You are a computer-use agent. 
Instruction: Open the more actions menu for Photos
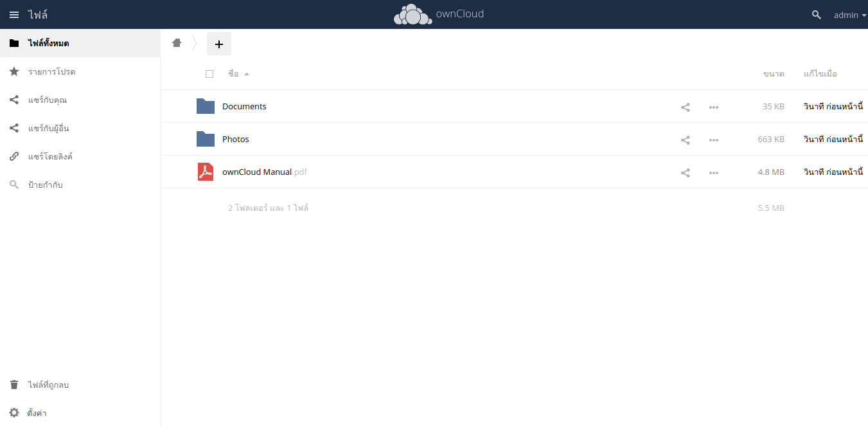click(713, 140)
